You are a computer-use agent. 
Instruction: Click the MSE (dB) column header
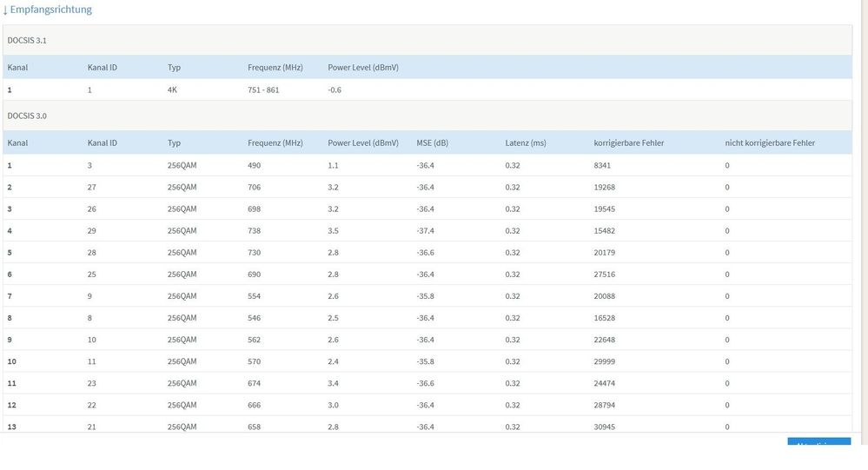click(x=433, y=142)
